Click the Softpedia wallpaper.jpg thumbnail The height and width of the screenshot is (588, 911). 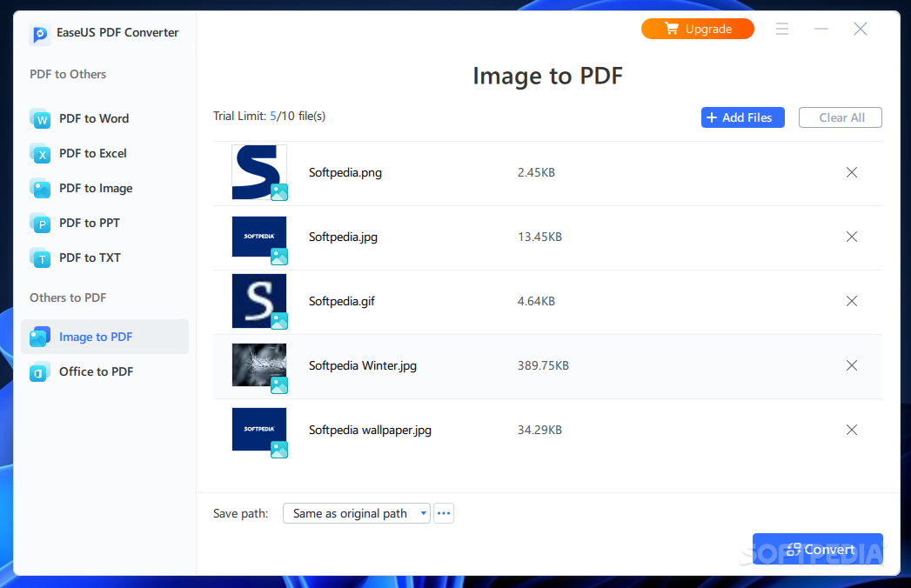pos(259,431)
